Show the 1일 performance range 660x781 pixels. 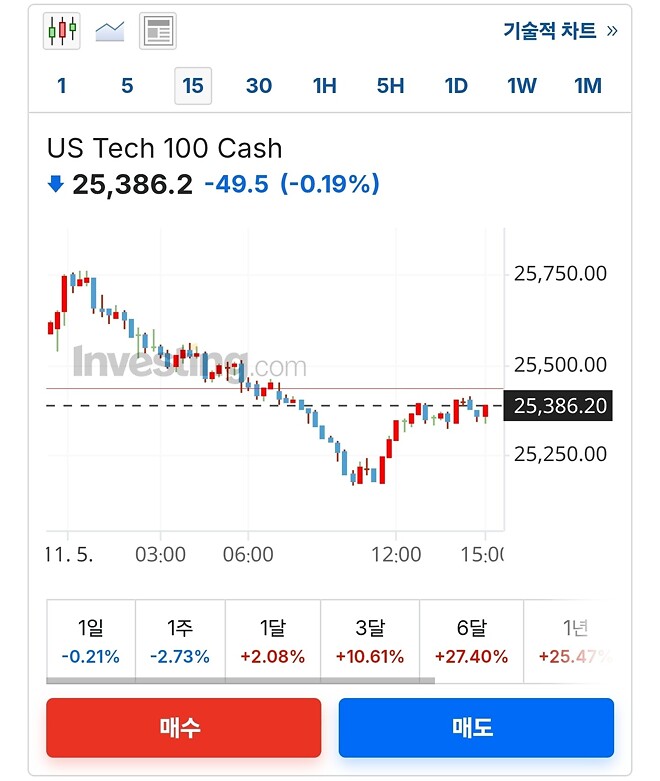[x=91, y=641]
